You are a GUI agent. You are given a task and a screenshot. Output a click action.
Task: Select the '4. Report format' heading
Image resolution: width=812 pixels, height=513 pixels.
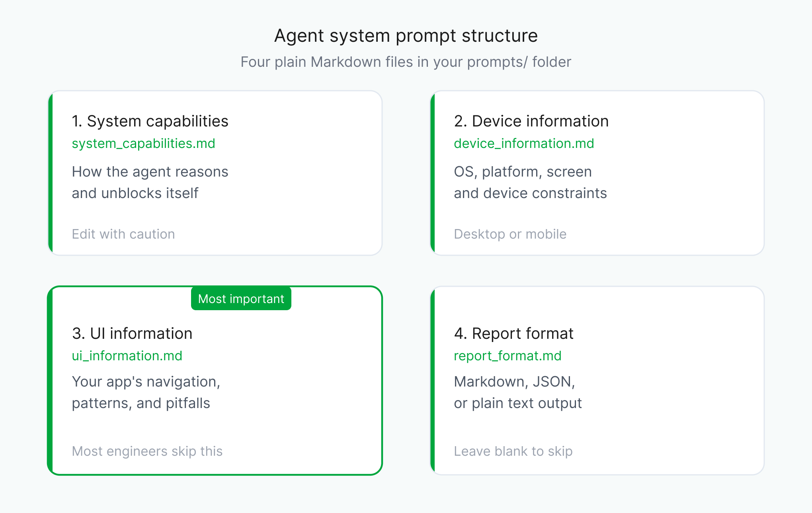pyautogui.click(x=514, y=334)
